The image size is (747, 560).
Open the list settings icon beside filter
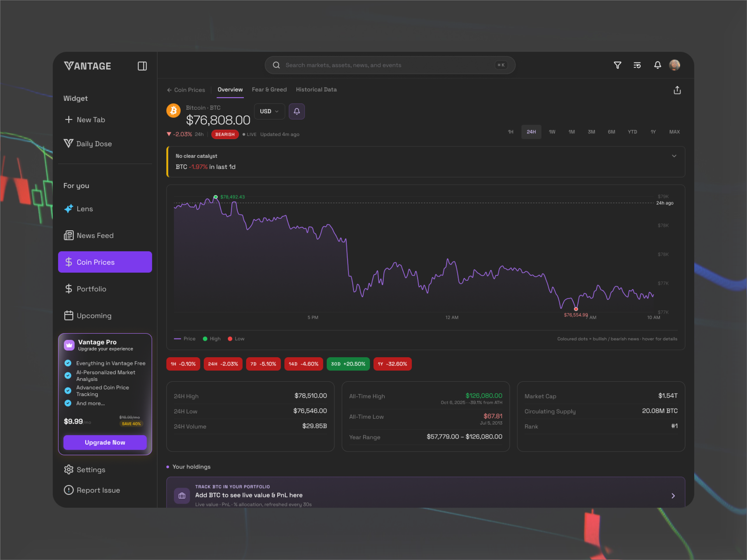click(637, 65)
